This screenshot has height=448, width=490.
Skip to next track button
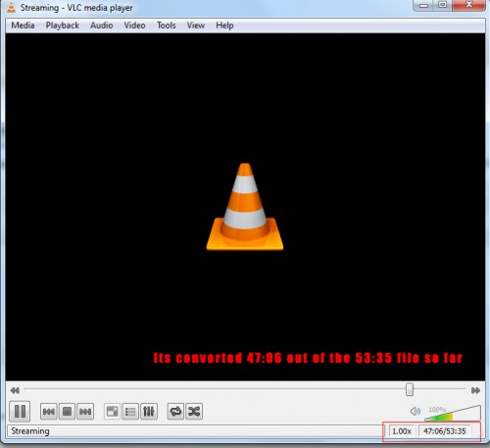click(85, 412)
